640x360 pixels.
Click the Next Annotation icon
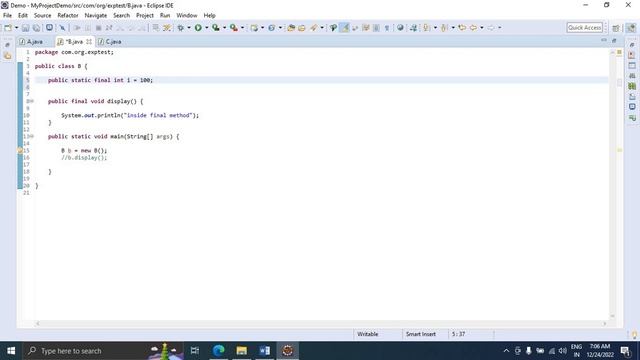pyautogui.click(x=427, y=28)
